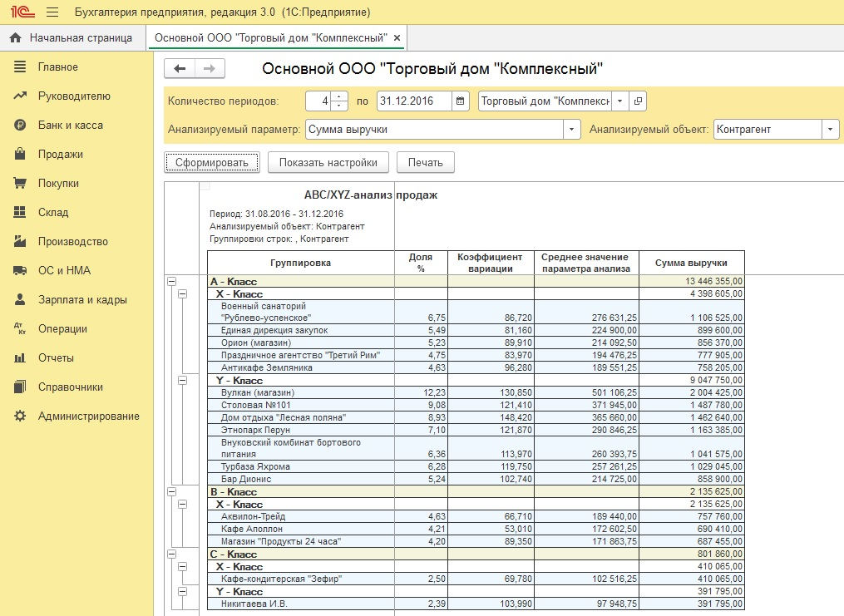Collapse Y - Класс under A - Класс
844x616 pixels.
point(182,381)
